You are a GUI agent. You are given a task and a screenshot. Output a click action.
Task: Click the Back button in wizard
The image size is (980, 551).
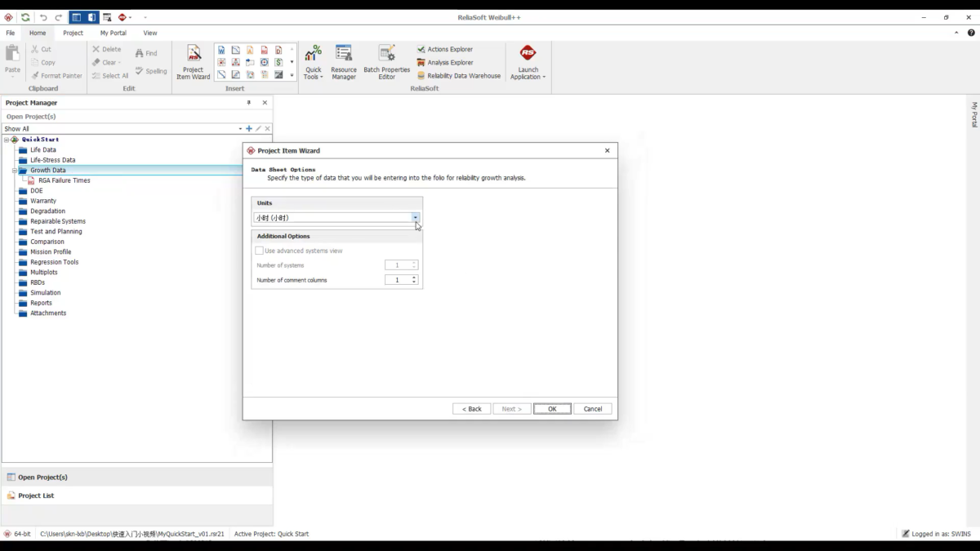click(471, 409)
